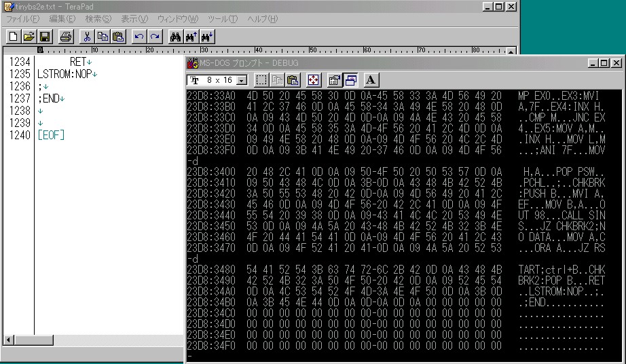Save document with floppy disk icon
This screenshot has height=364, width=626.
point(45,37)
